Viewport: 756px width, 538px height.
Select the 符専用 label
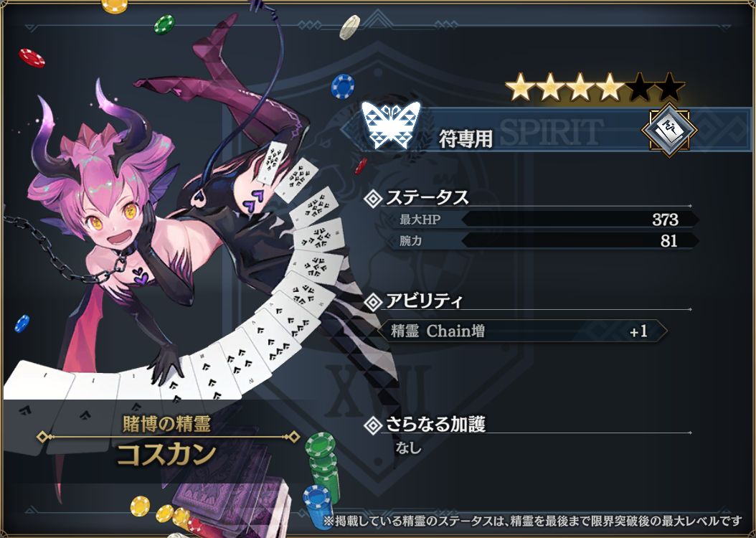(466, 139)
